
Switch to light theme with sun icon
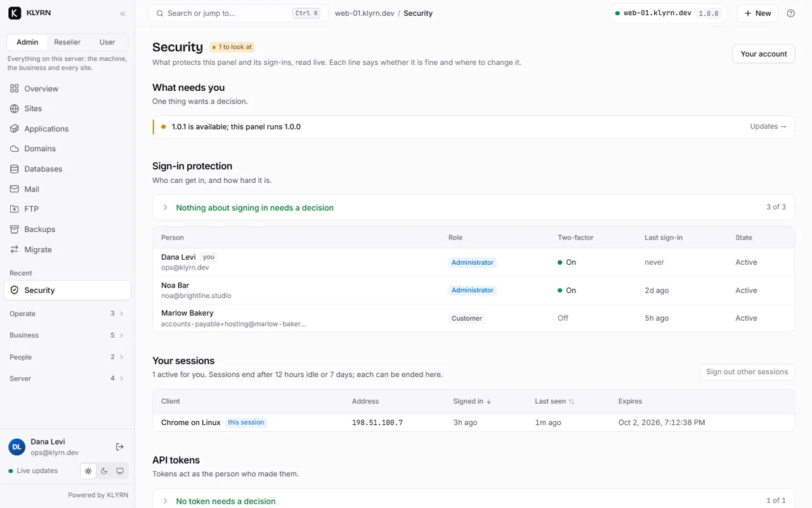(88, 471)
